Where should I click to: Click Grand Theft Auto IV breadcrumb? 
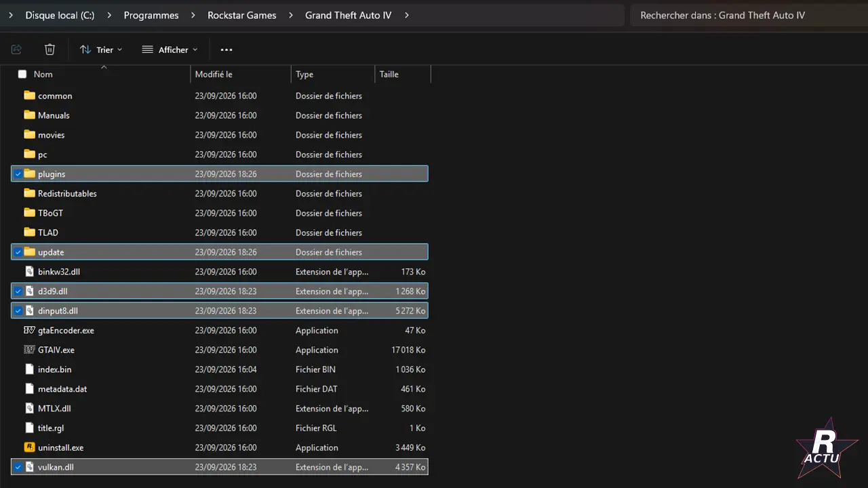click(x=348, y=15)
